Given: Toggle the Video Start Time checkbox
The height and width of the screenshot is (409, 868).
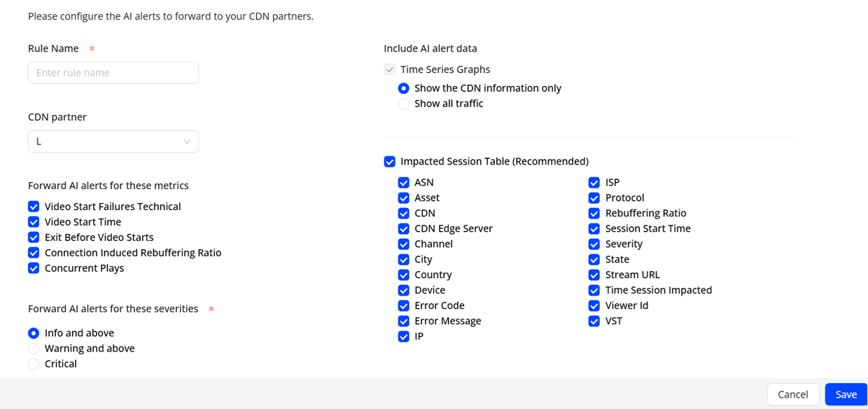Looking at the screenshot, I should [x=34, y=222].
